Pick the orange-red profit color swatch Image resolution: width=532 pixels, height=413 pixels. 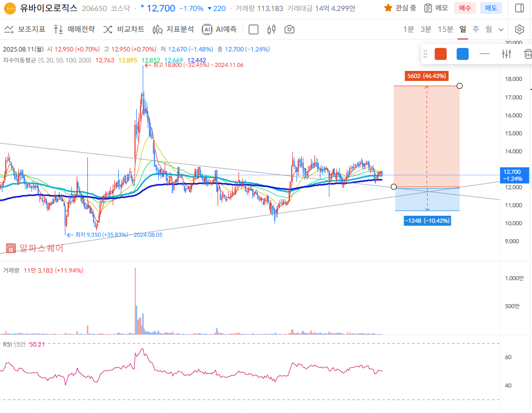[440, 54]
